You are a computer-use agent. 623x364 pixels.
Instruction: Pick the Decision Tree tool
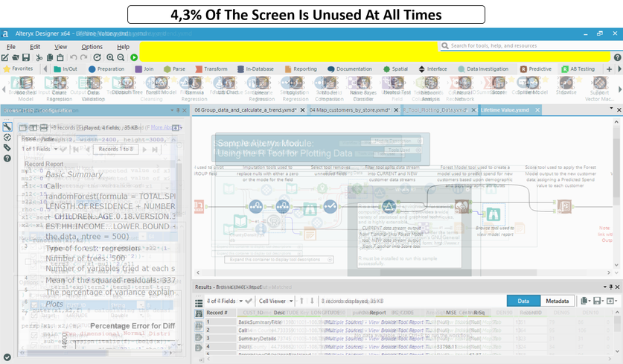pos(127,86)
